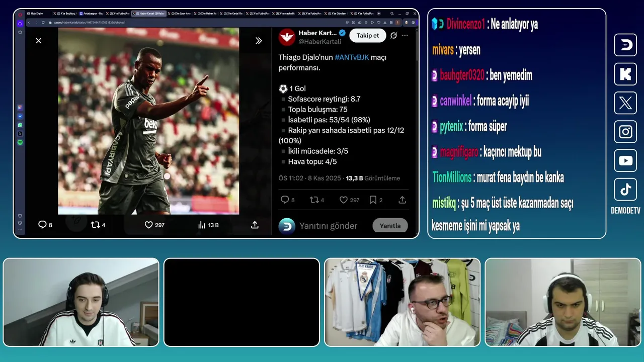
Task: Click the 'Sofascore reytingi: 8.7' line
Action: tap(324, 99)
